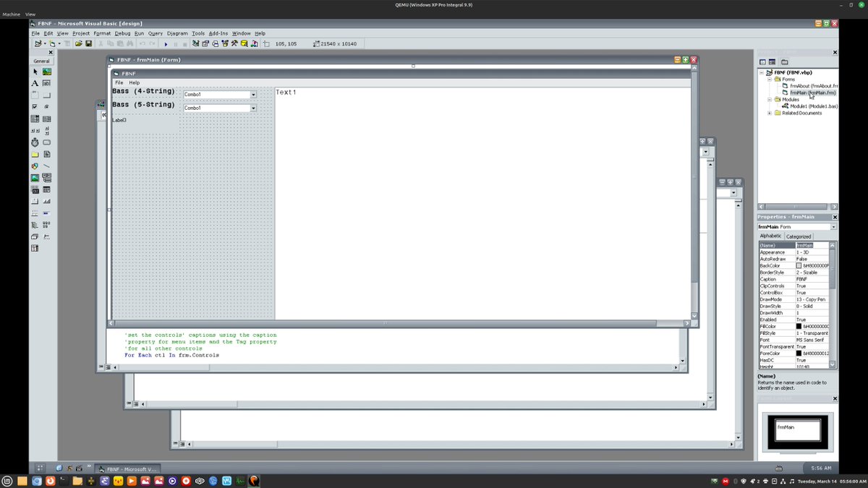Select the CheckBox control in the toolbox

tap(35, 106)
